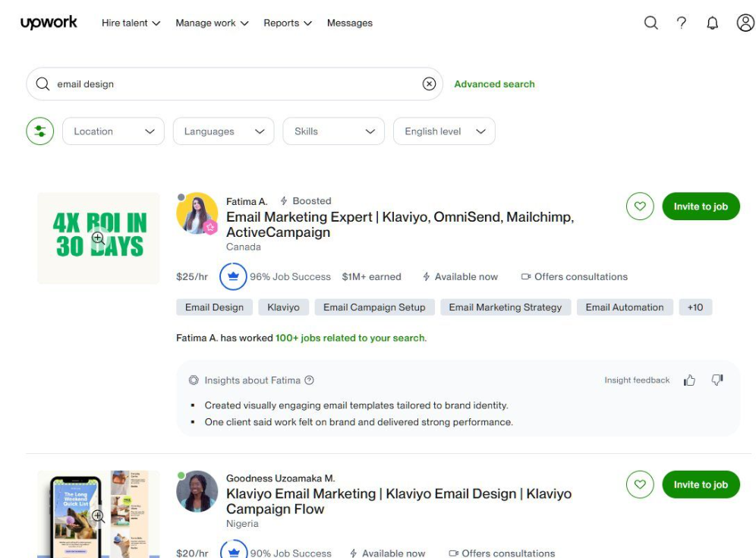This screenshot has height=558, width=756.
Task: Select the Email Campaign Setup tag
Action: pyautogui.click(x=374, y=307)
